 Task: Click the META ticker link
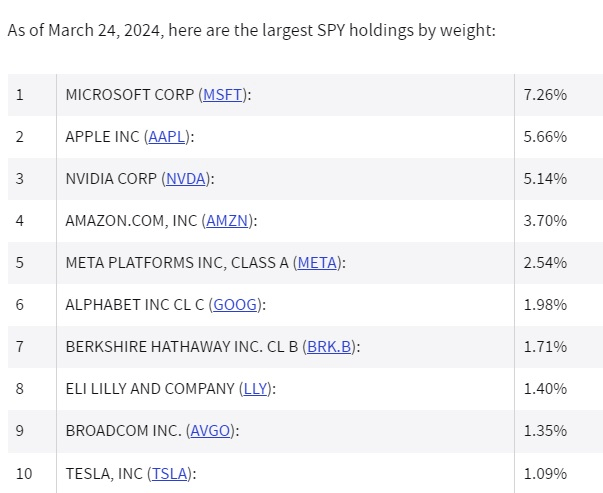(317, 262)
